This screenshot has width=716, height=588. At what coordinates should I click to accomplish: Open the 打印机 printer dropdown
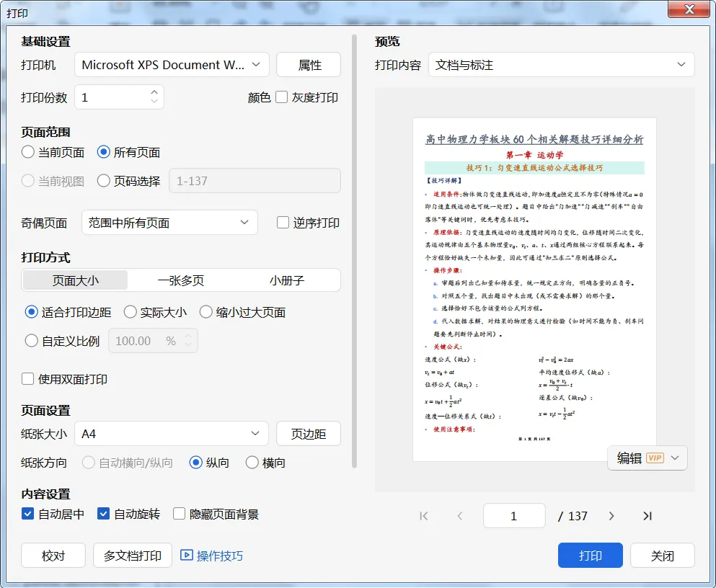pos(172,65)
